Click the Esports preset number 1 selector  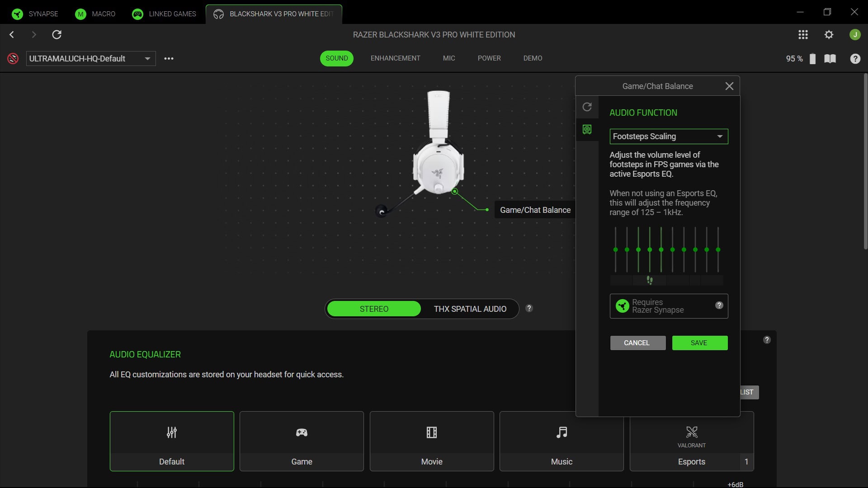coord(746,462)
